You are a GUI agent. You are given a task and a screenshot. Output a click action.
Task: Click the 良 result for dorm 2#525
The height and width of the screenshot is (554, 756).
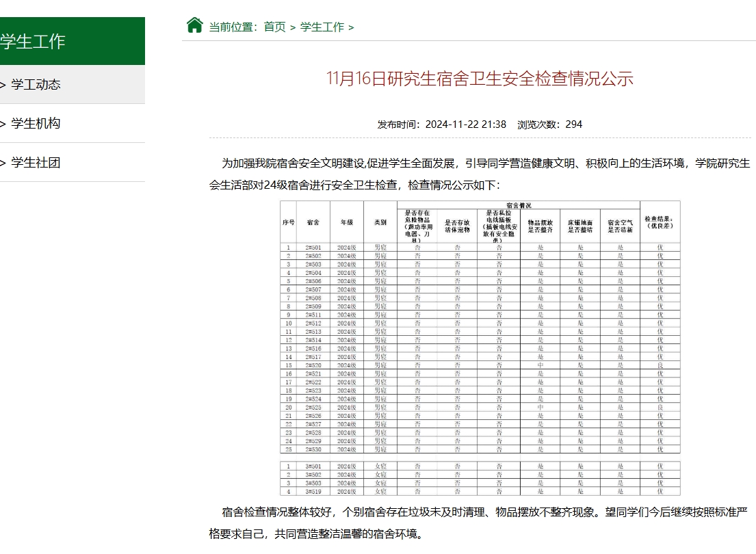coord(660,407)
